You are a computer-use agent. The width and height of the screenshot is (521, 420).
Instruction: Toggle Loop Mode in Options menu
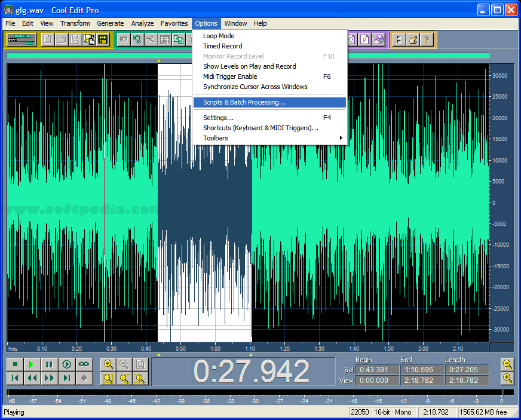click(269, 36)
